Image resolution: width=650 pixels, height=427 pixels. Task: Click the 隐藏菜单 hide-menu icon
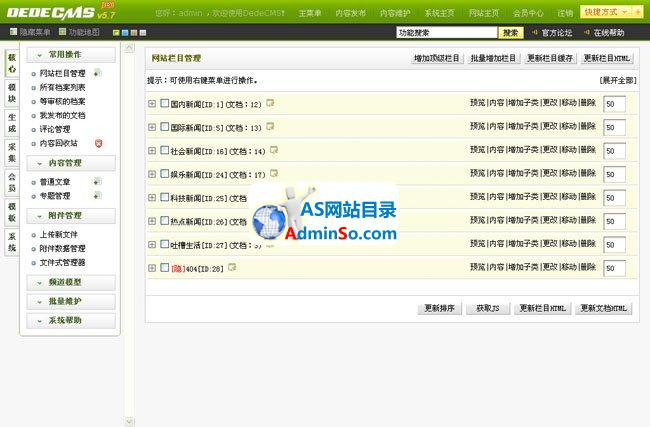point(13,32)
